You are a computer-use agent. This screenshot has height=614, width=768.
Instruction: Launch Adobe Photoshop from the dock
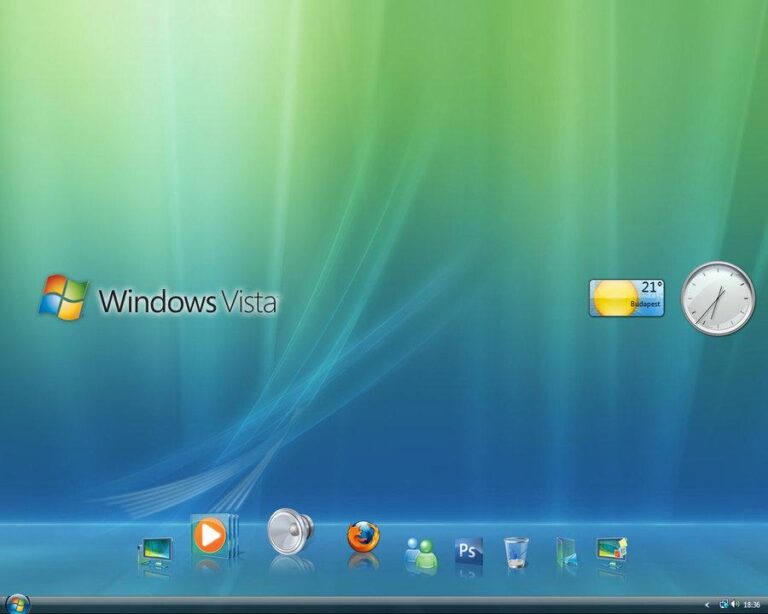point(469,551)
